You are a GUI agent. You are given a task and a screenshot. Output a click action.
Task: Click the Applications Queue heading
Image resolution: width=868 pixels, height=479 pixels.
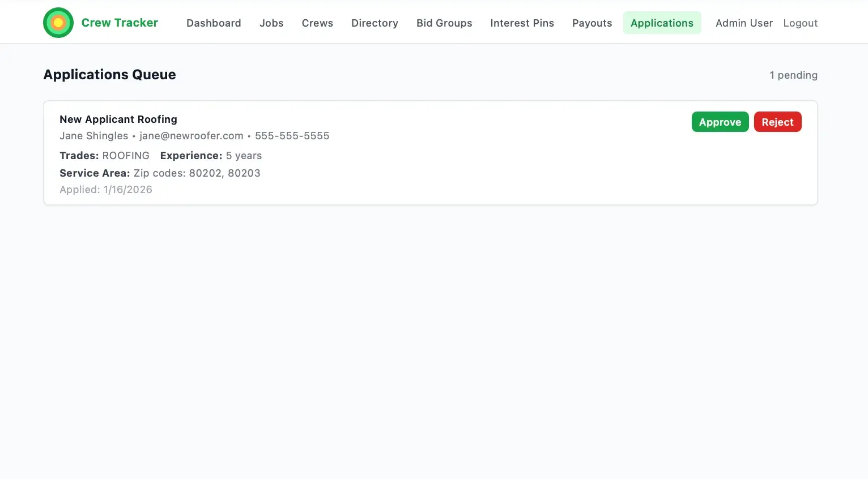point(109,75)
